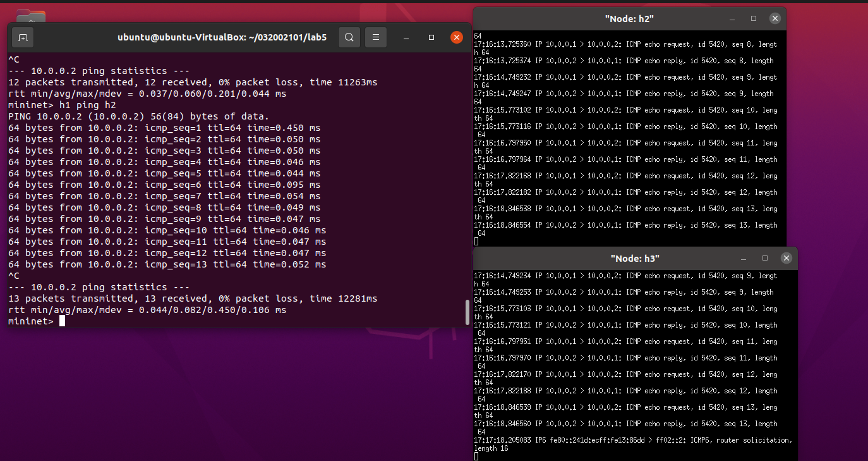
Task: Minimize the Node: h3 window
Action: 743,258
